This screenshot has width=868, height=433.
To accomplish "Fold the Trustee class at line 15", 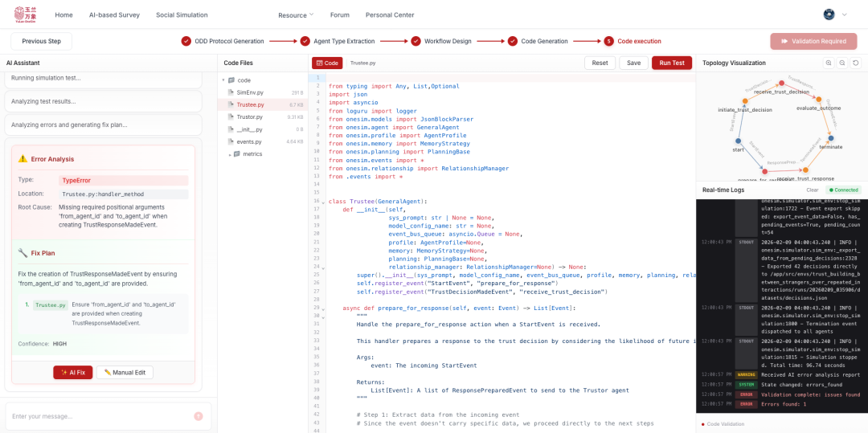I will (323, 201).
